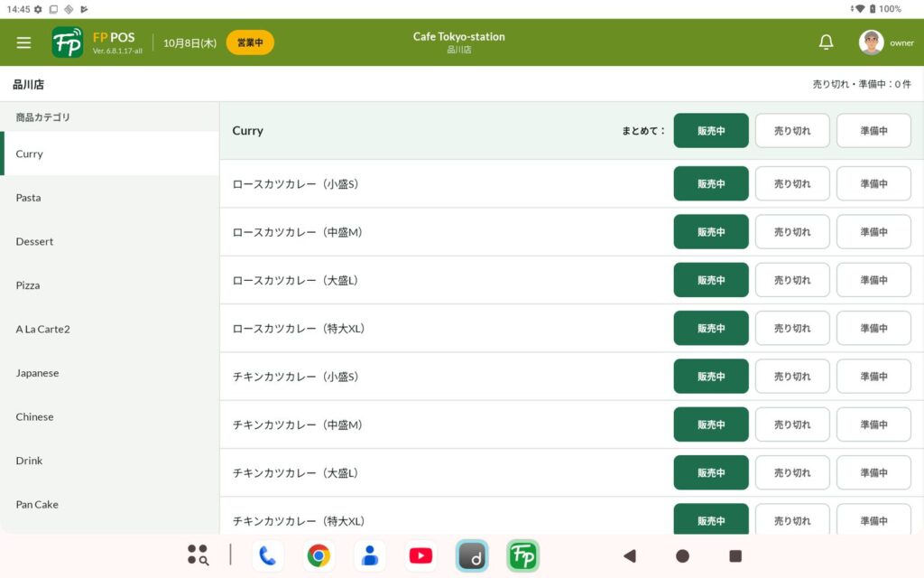
Task: Mark チキンカツカレー（特大XL） as 準備中
Action: (x=873, y=519)
